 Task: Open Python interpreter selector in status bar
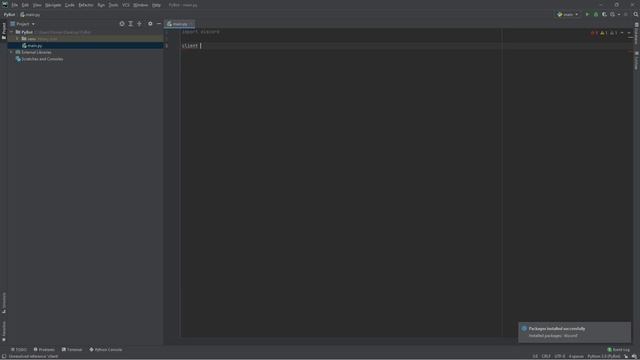604,356
